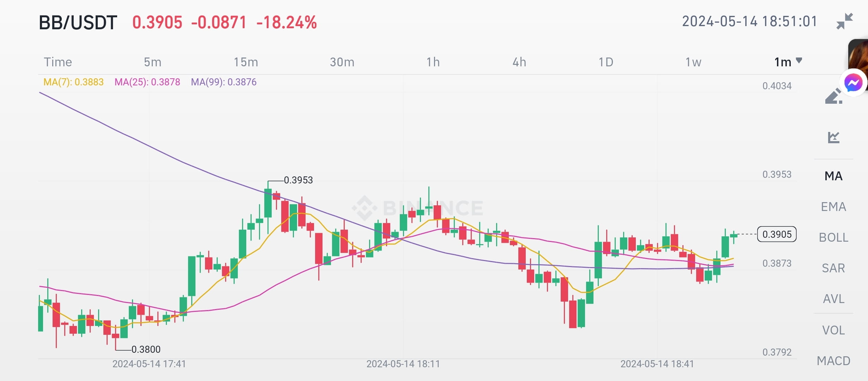Select the 4h interval
Viewport: 868px width, 381px height.
(x=519, y=62)
